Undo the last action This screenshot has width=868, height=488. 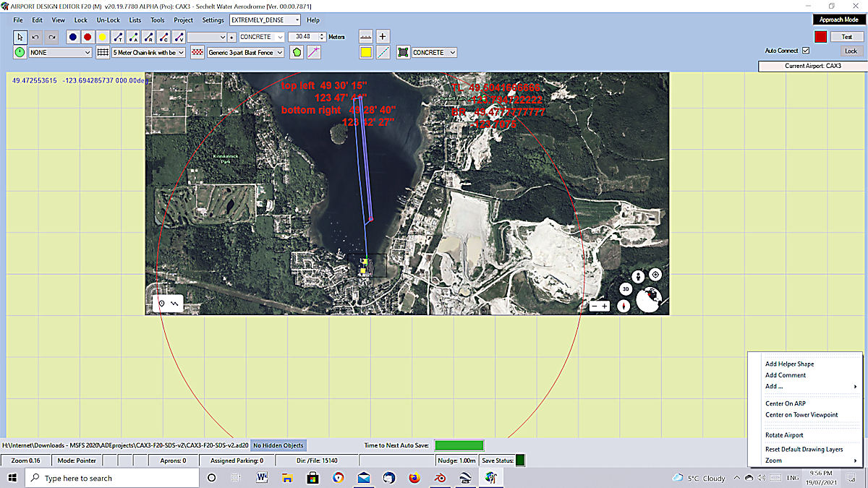[35, 36]
